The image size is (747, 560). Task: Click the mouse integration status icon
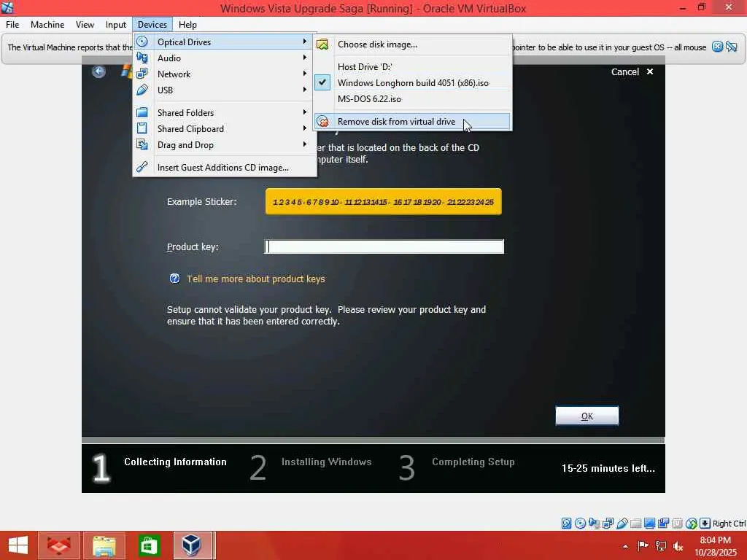click(x=692, y=524)
